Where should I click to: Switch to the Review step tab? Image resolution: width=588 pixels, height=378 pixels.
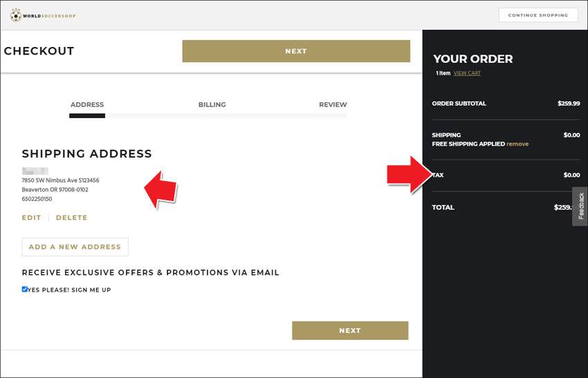pyautogui.click(x=333, y=104)
